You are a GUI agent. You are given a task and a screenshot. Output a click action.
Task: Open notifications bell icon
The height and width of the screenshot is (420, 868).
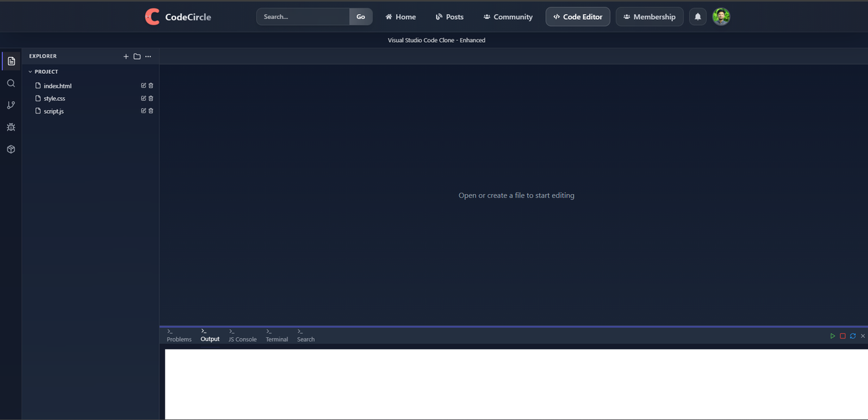point(698,17)
